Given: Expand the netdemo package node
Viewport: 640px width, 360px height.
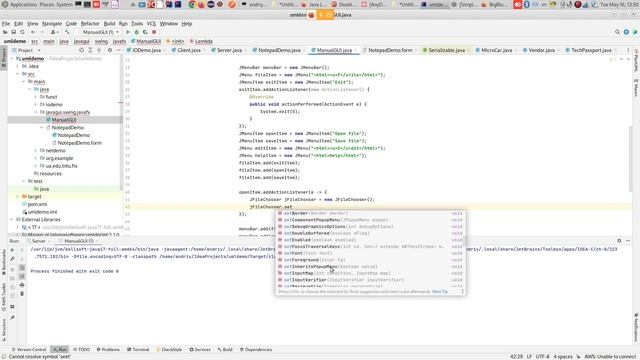Looking at the screenshot, I should pyautogui.click(x=36, y=151).
